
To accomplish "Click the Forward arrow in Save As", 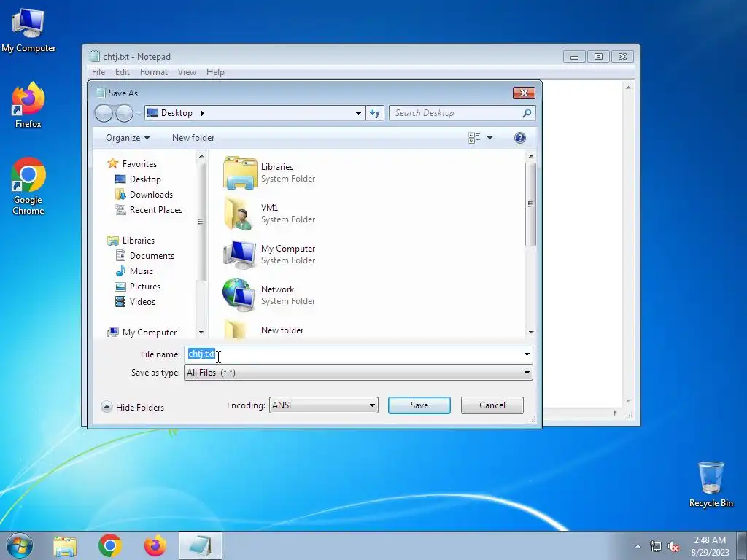I will click(x=124, y=113).
